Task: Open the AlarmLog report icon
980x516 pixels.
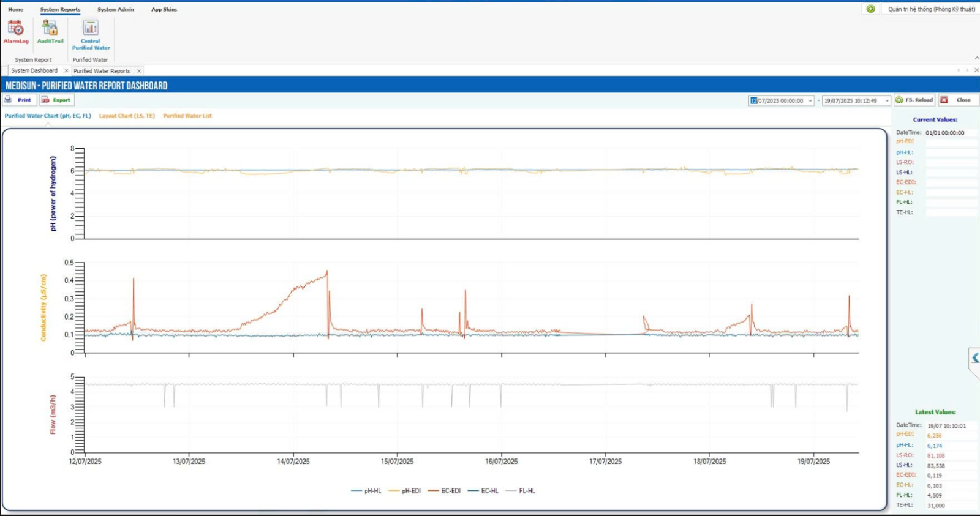Action: click(x=16, y=31)
